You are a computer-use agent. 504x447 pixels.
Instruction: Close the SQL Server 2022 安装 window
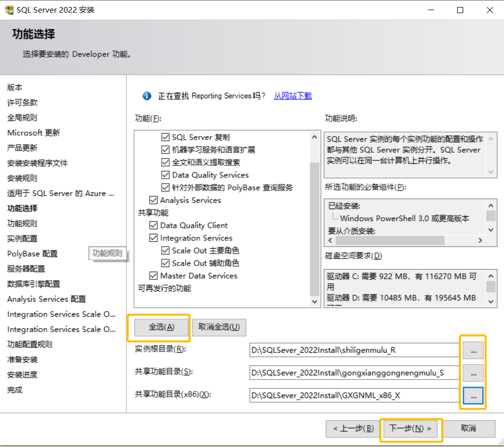(490, 10)
